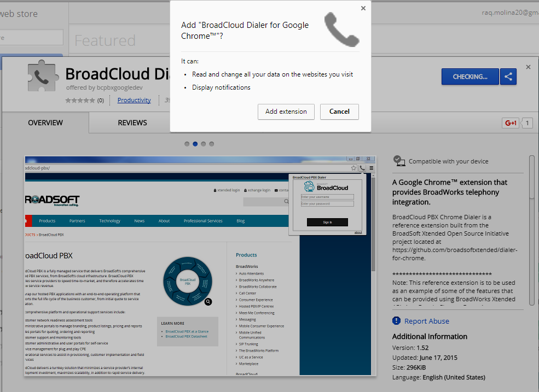The height and width of the screenshot is (392, 539).
Task: Click 'Language: English (United States)' text
Action: [439, 377]
